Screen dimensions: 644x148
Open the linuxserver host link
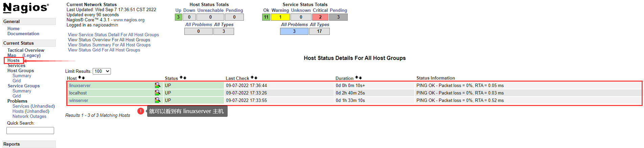(80, 85)
